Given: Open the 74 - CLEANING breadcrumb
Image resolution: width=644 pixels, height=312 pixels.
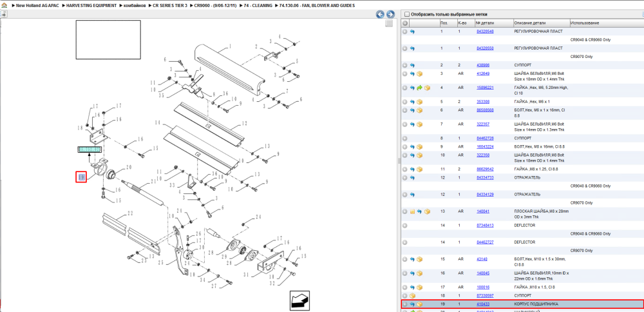Looking at the screenshot, I should point(258,6).
